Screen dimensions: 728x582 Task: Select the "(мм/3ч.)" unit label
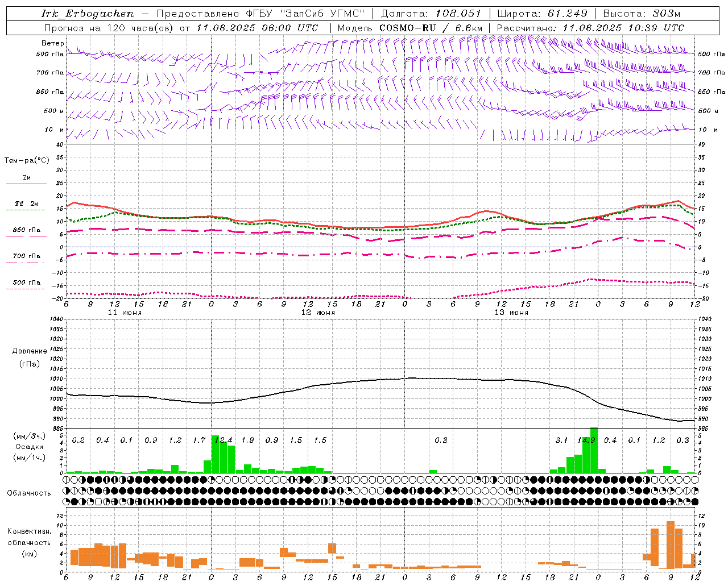point(30,436)
